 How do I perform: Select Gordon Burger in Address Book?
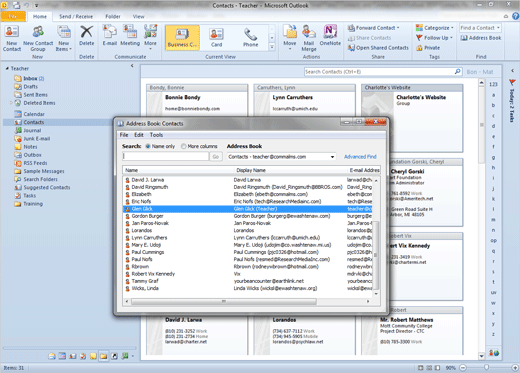click(x=248, y=216)
